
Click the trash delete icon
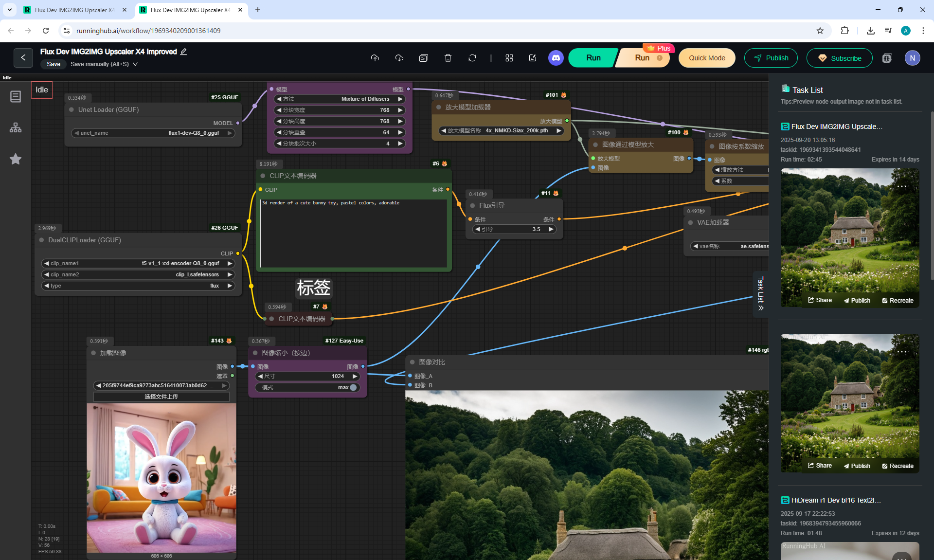coord(448,58)
